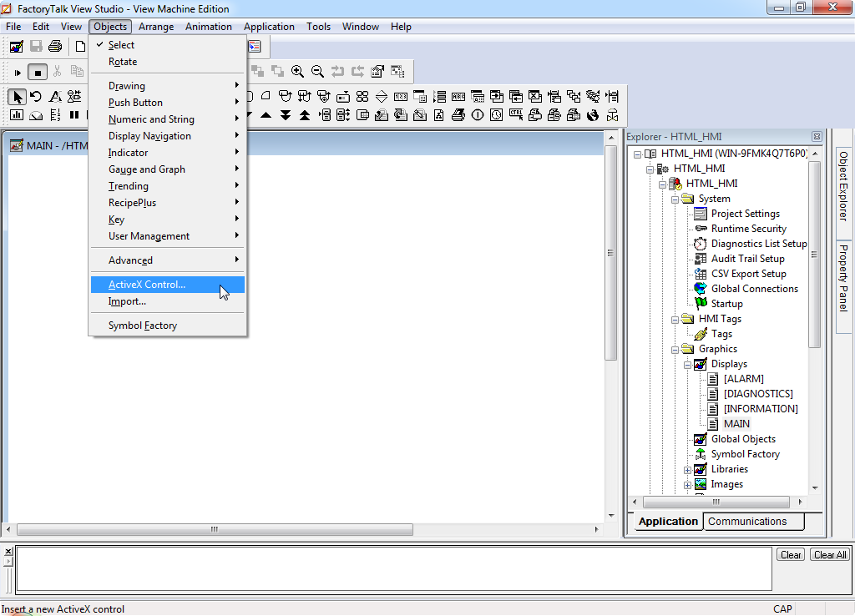855x616 pixels.
Task: Select Runtime Security in the tree
Action: pos(749,229)
